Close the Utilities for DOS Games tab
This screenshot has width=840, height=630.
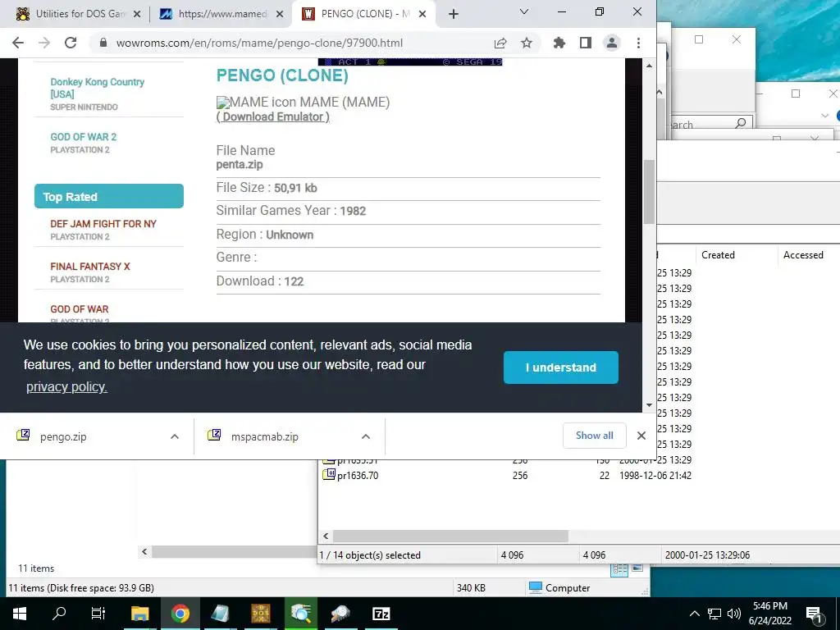[137, 14]
